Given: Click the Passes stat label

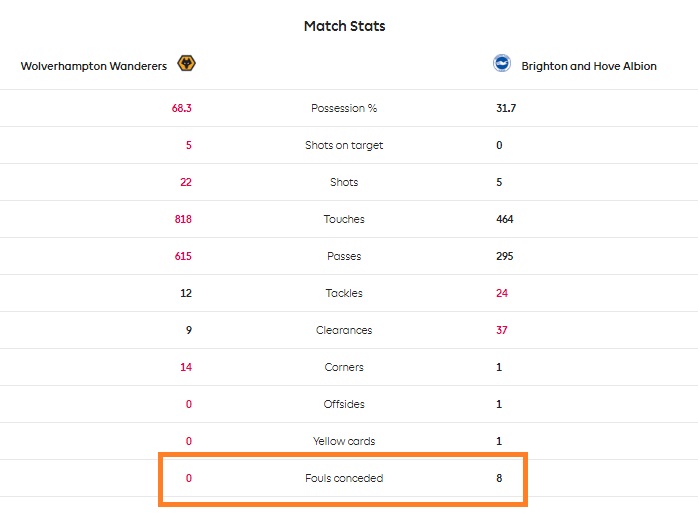Looking at the screenshot, I should [x=344, y=256].
